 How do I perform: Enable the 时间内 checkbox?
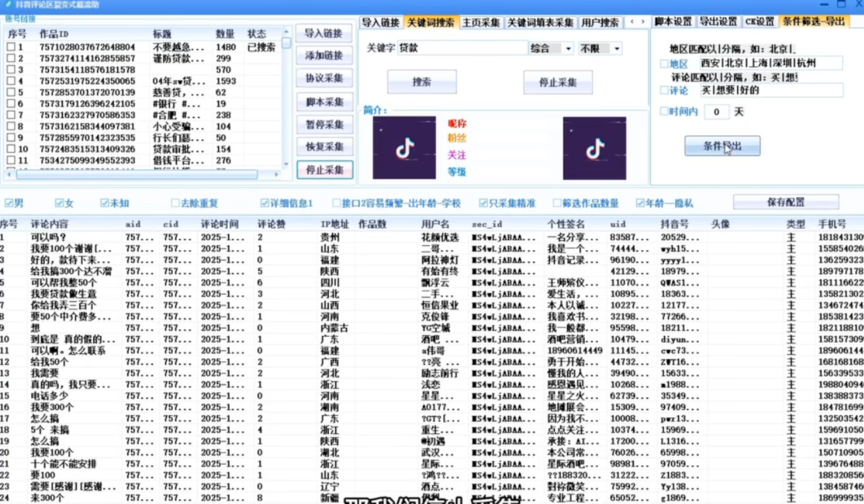664,111
